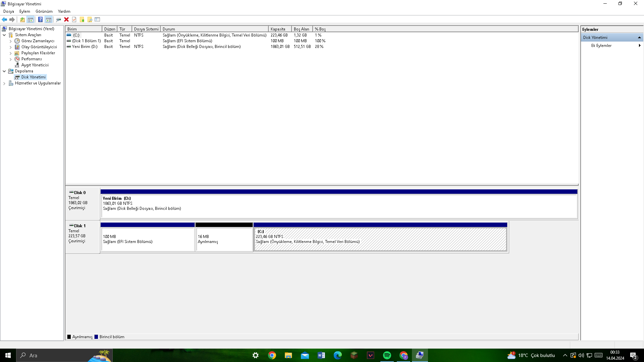Click the Rescan/connect drive toolbar icon
Viewport: 644px width, 362px height.
tap(59, 19)
